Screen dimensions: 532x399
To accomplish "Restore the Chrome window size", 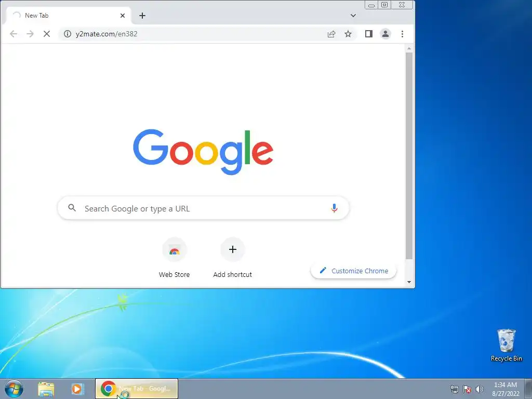I will point(384,5).
